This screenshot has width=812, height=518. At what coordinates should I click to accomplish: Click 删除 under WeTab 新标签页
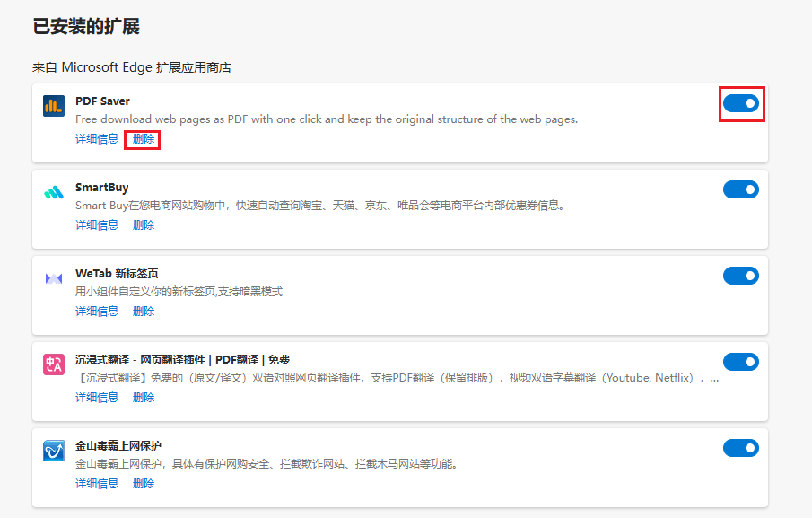(142, 311)
